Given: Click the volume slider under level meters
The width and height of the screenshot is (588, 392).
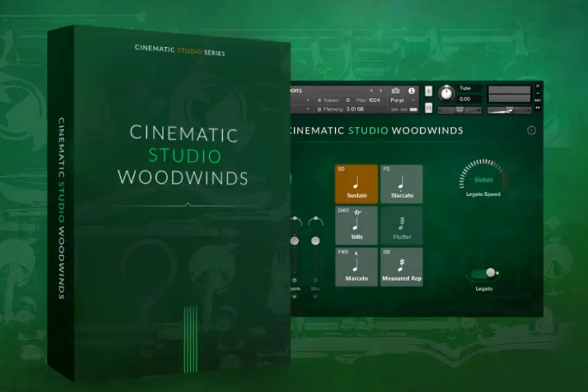Looking at the screenshot, I should tap(509, 110).
